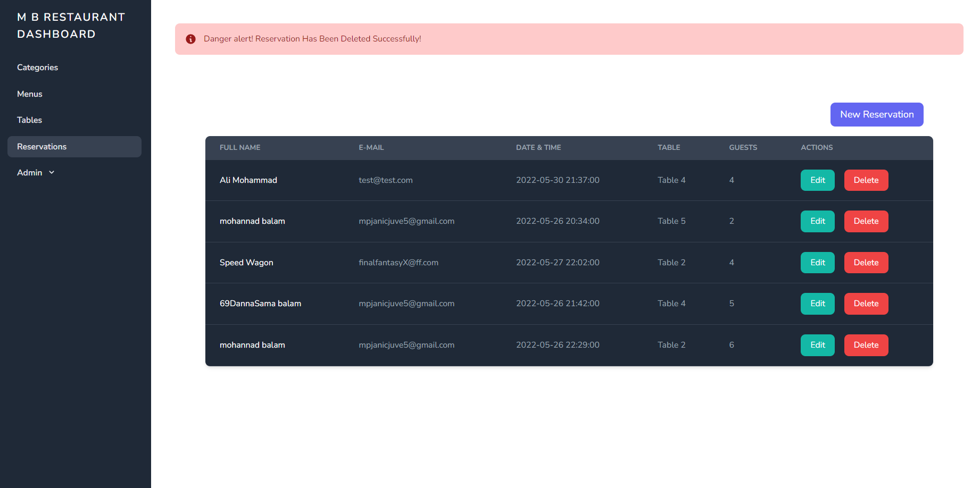Screen dimensions: 980x488
Task: Click the TABLE column header
Action: pos(669,148)
